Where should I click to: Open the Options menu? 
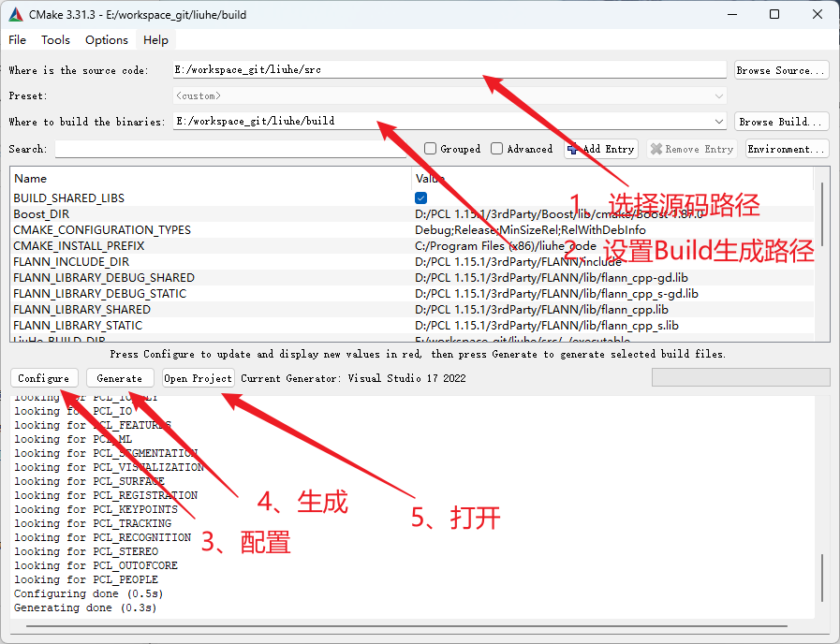[x=107, y=39]
